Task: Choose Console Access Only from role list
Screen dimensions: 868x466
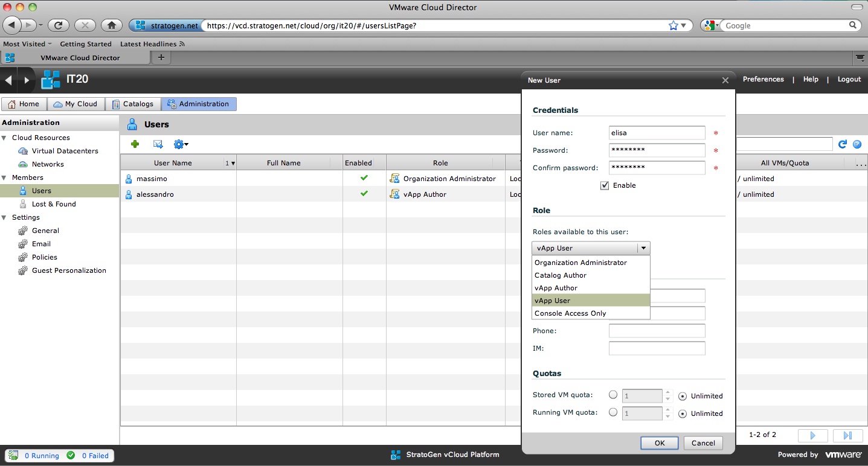Action: [591, 313]
